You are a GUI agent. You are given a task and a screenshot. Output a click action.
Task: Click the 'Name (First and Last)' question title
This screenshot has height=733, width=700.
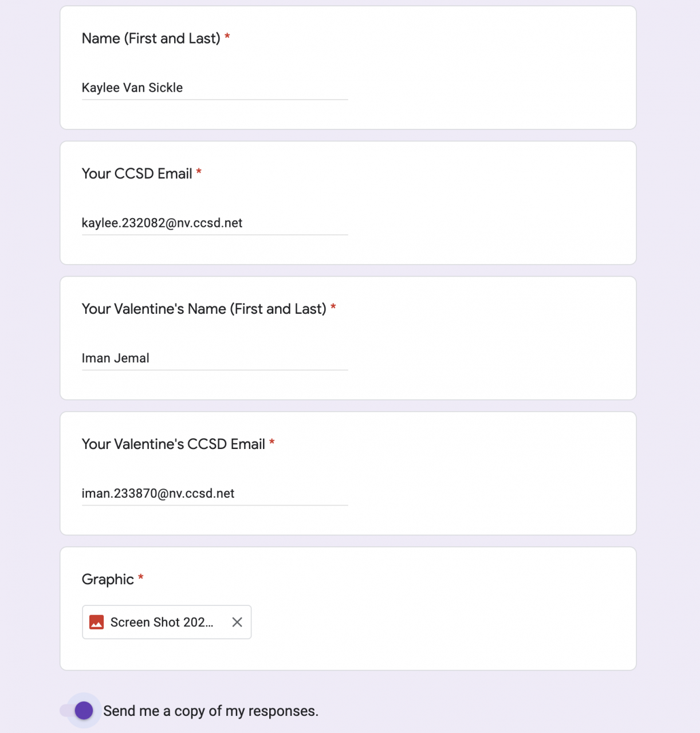point(151,38)
